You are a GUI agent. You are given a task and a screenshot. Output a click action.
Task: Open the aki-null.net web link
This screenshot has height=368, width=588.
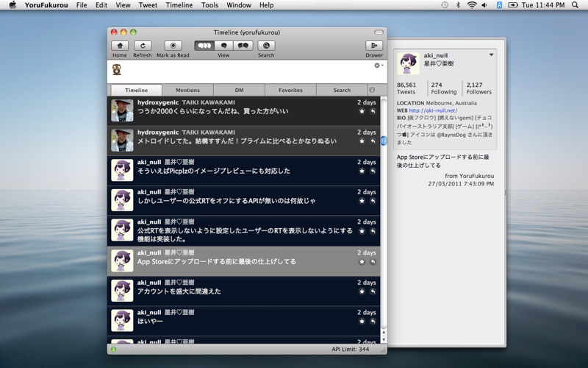(433, 110)
